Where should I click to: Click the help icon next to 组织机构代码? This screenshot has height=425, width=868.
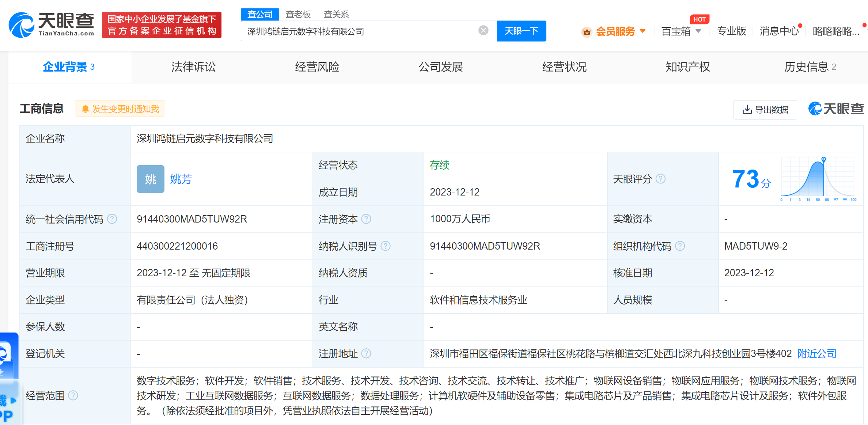pos(680,246)
